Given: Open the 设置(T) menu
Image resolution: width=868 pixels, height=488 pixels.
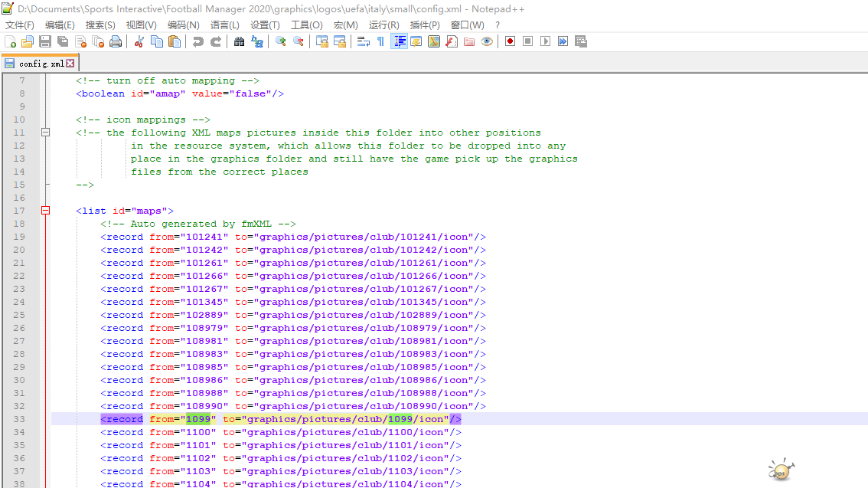Looking at the screenshot, I should pyautogui.click(x=265, y=25).
